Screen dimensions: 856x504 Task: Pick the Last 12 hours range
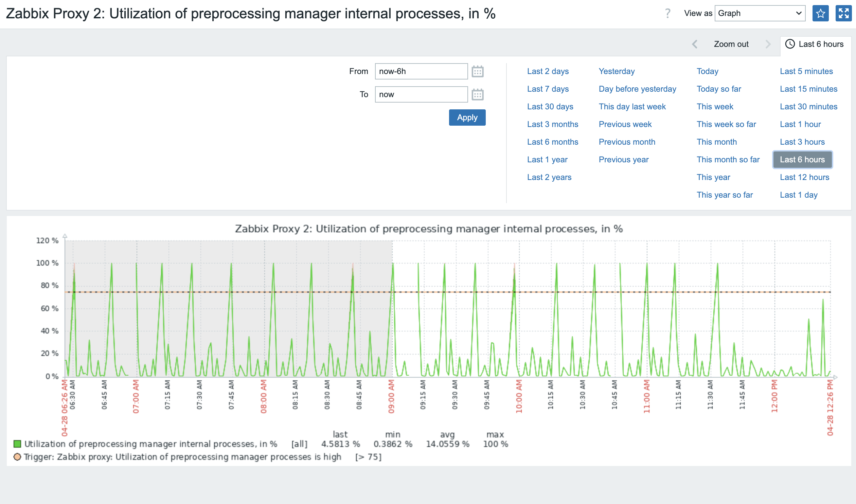[805, 177]
